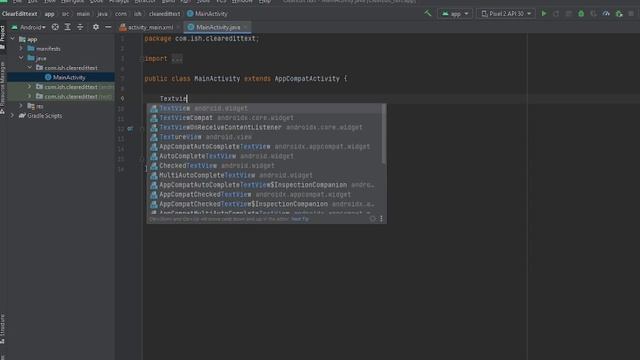Switch to activity_main.xml tab
640x360 pixels.
click(x=150, y=27)
